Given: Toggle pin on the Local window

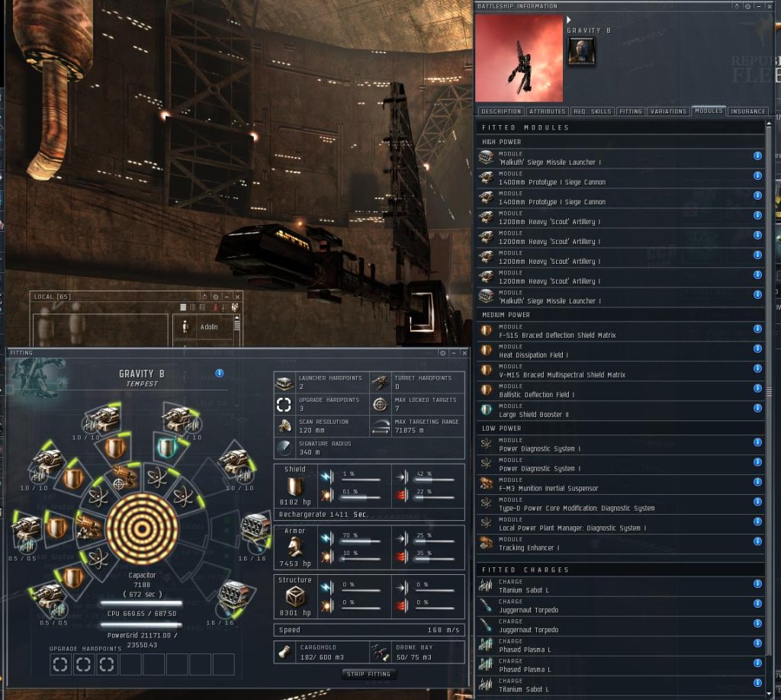Looking at the screenshot, I should coord(216,297).
